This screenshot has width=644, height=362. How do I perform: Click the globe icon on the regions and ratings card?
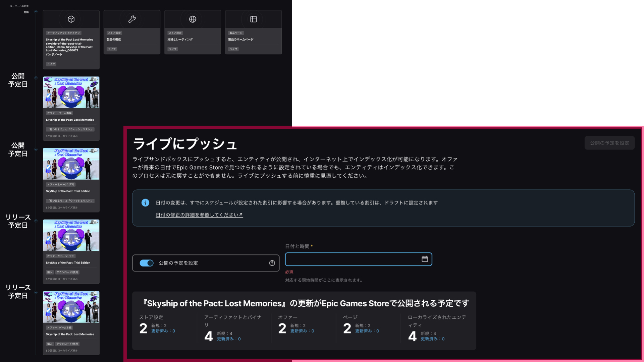point(193,19)
